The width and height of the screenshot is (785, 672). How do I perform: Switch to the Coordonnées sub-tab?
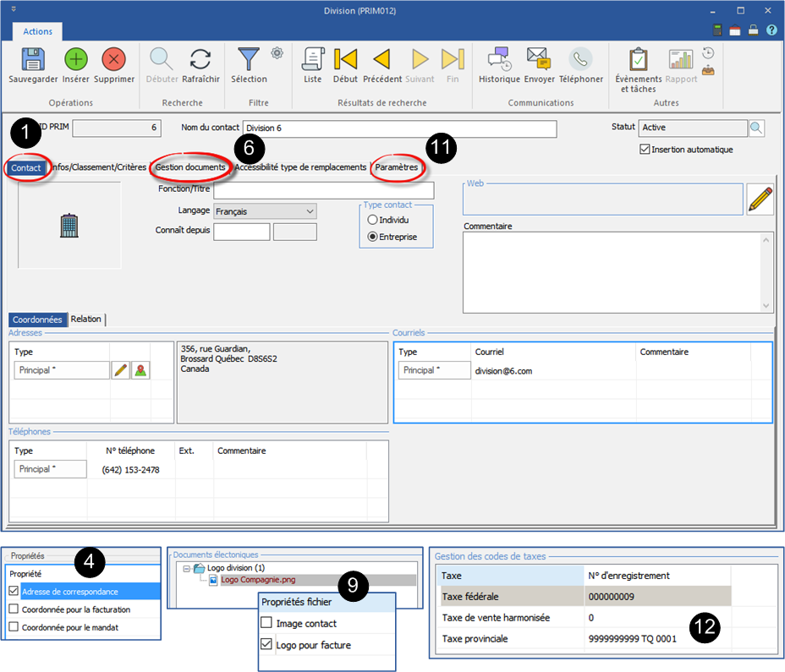point(37,320)
